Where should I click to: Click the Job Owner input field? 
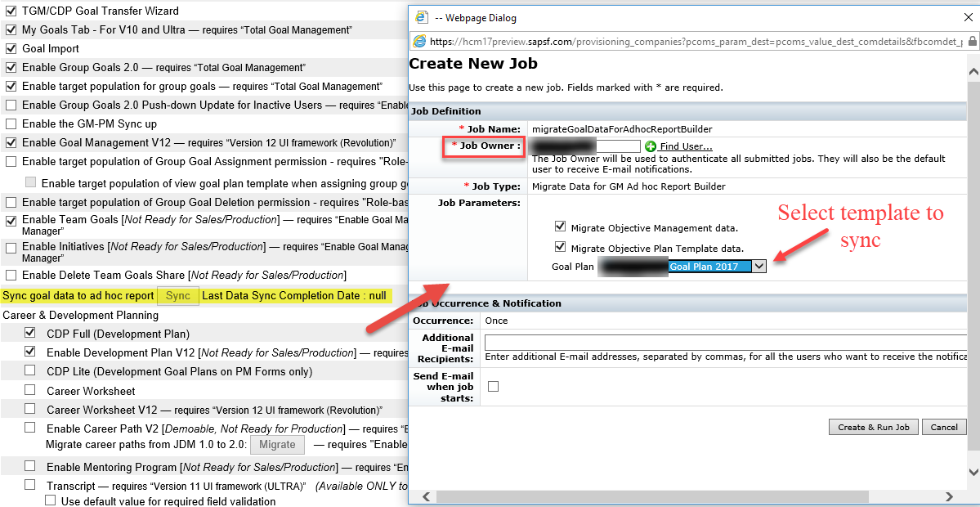click(585, 146)
